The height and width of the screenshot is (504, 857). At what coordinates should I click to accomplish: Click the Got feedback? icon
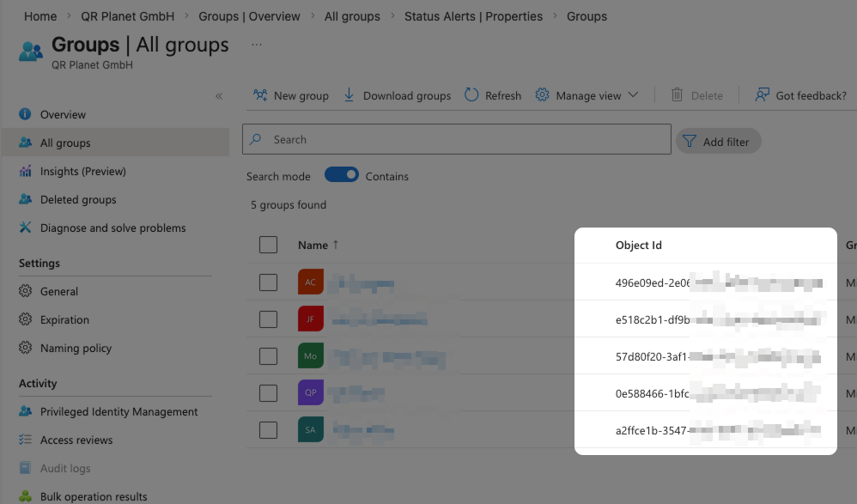tap(761, 95)
